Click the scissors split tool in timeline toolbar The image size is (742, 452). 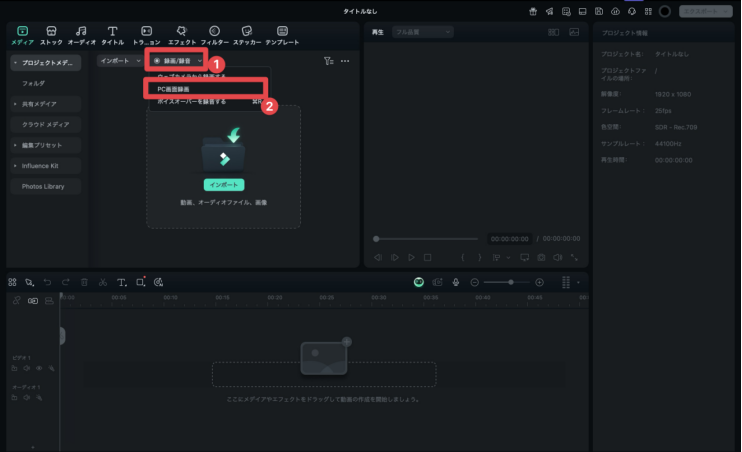tap(103, 283)
